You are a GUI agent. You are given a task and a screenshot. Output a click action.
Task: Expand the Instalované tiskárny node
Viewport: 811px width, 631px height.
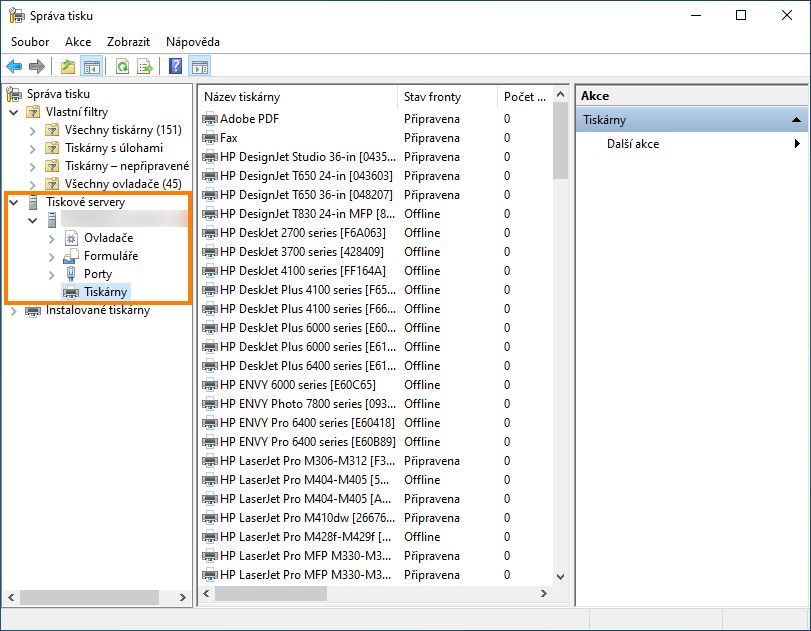pos(14,310)
